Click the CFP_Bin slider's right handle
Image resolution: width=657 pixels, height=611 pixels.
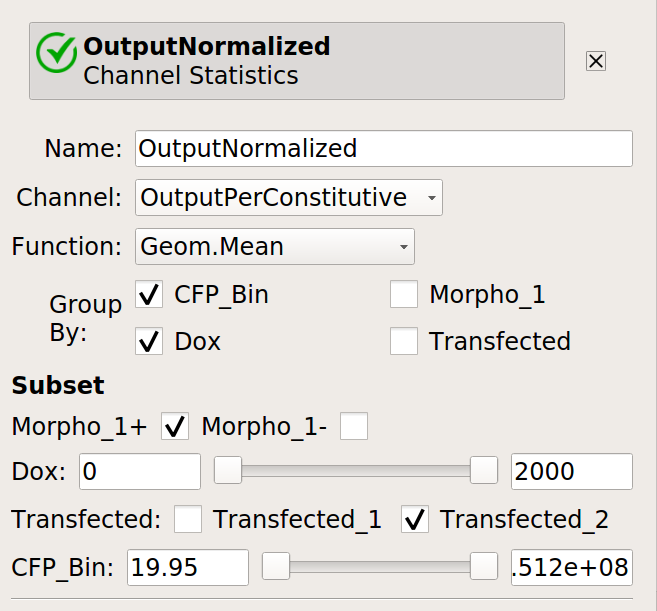(484, 567)
